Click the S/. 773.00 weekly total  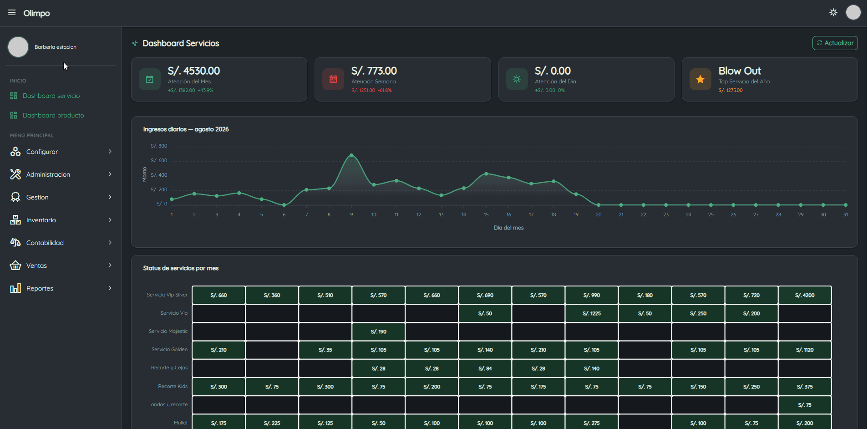coord(374,71)
